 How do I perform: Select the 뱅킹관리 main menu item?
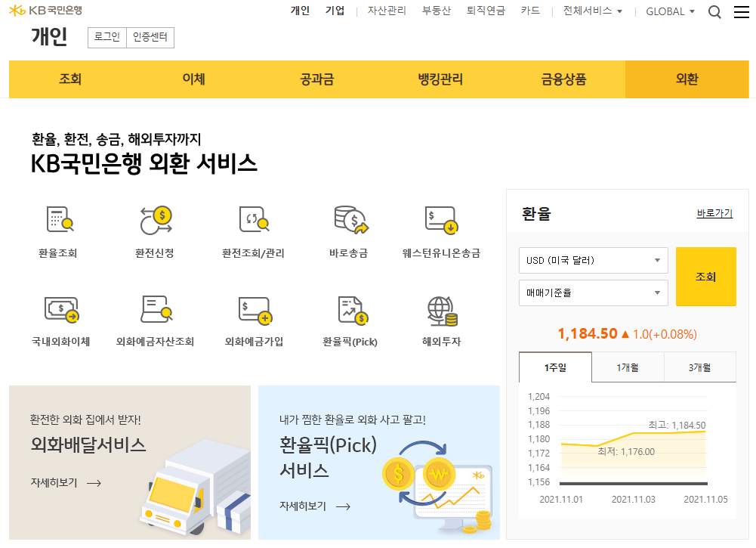(440, 79)
